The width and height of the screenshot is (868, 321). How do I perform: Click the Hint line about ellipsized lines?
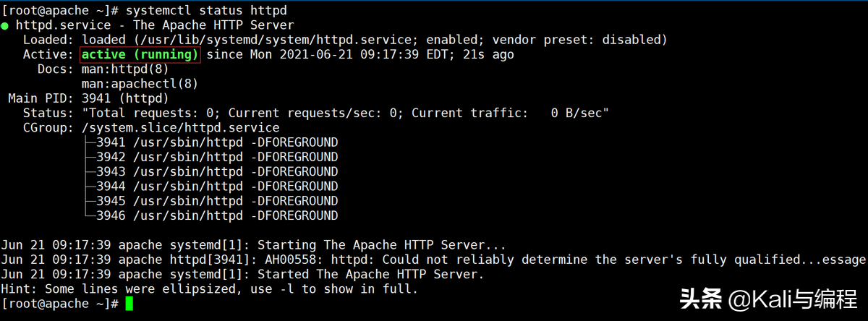[x=210, y=289]
